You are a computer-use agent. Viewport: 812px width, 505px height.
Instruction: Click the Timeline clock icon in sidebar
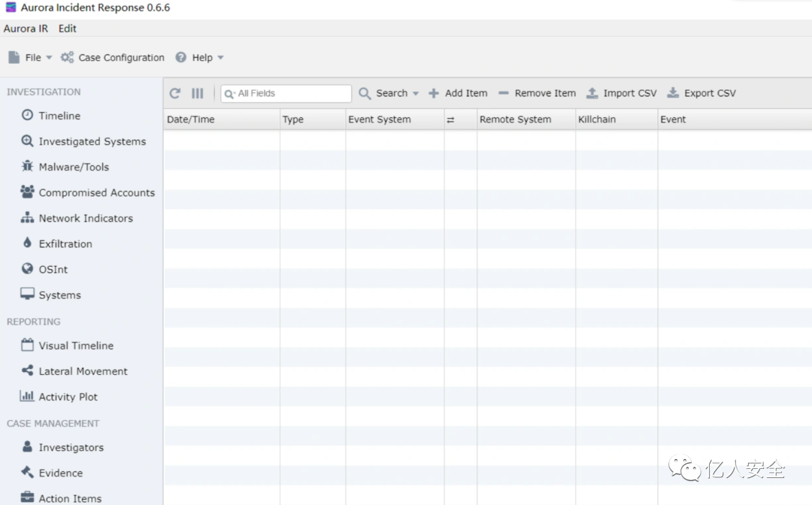click(x=28, y=115)
